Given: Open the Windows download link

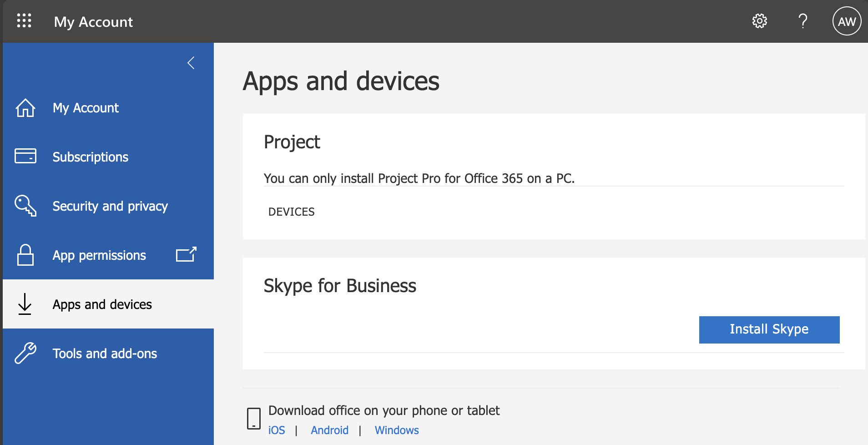Looking at the screenshot, I should tap(397, 430).
